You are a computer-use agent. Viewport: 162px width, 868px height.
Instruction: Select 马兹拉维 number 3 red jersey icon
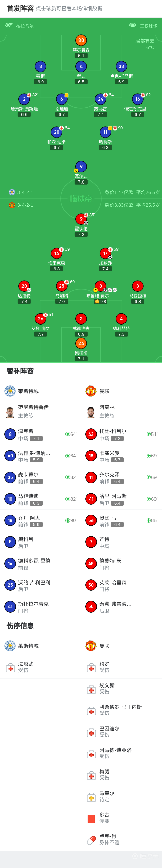coord(137,286)
